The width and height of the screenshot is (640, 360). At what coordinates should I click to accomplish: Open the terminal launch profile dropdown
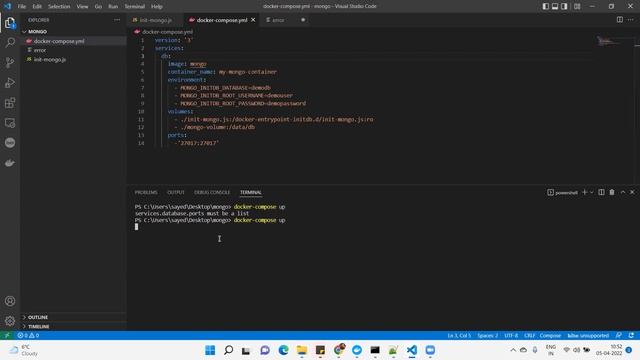[x=591, y=192]
